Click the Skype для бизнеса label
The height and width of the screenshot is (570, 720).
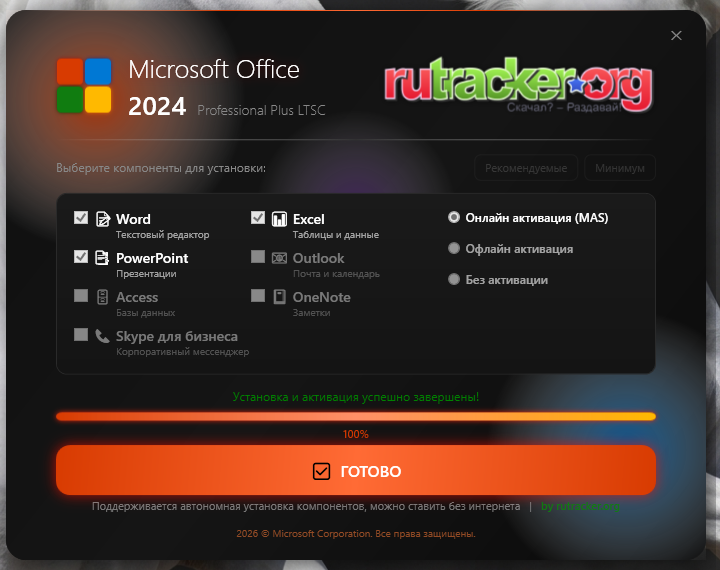pyautogui.click(x=177, y=336)
